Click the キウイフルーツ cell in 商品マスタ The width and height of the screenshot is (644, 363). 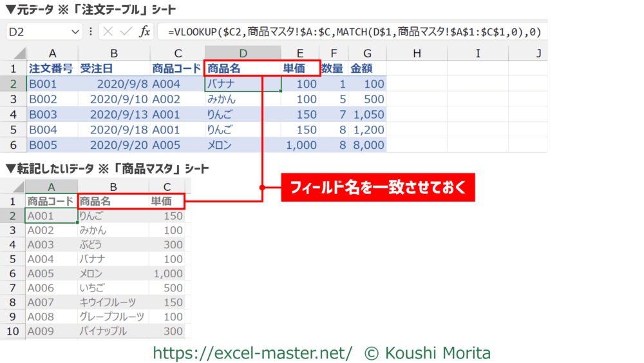tap(113, 302)
